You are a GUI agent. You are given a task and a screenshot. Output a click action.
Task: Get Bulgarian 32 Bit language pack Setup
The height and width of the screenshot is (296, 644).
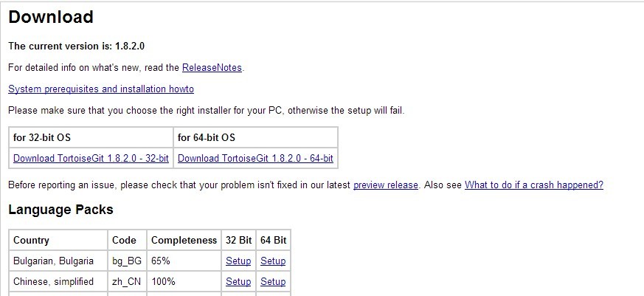tap(238, 261)
